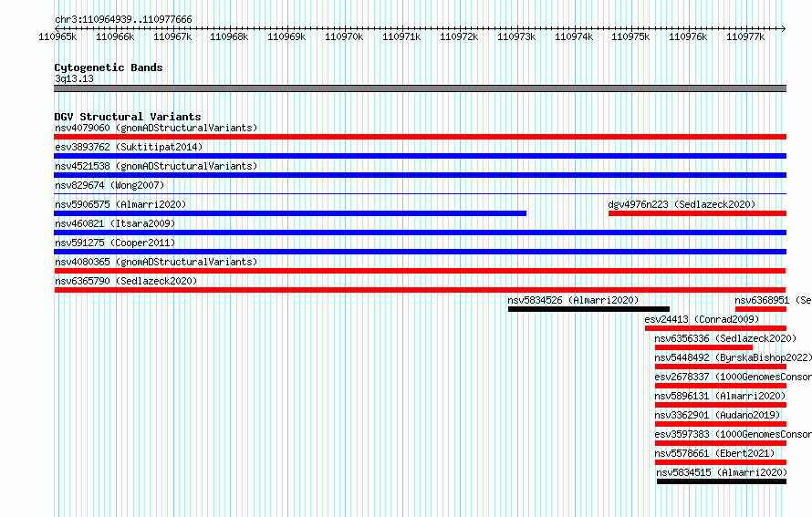This screenshot has height=517, width=812.
Task: Select the blue bar of nsv5906575
Action: point(290,213)
